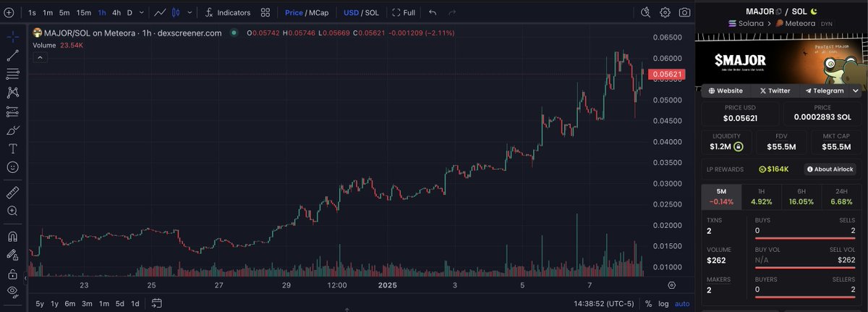Select the D daily interval

[129, 12]
